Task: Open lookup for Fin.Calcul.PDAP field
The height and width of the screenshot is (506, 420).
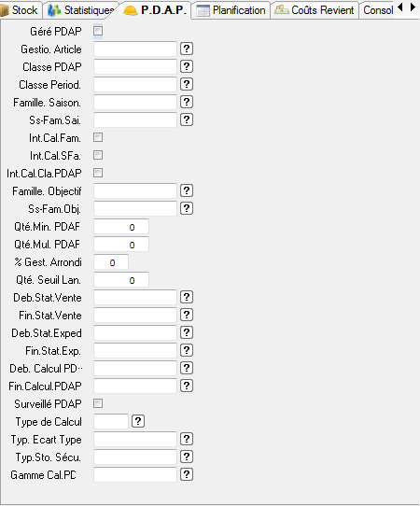Action: pos(187,386)
